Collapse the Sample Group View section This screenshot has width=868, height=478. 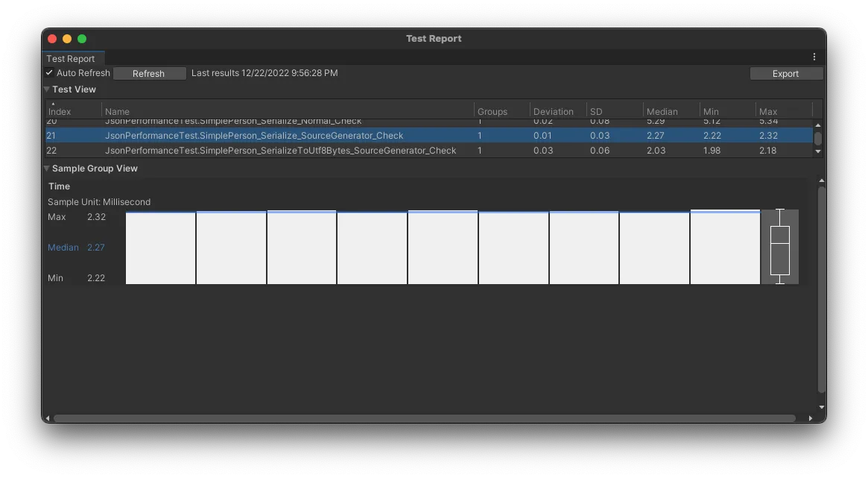(47, 169)
